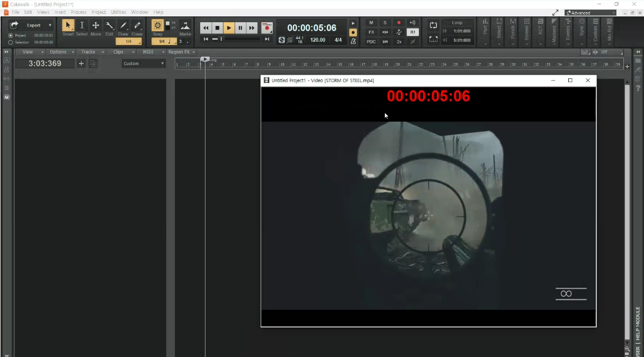This screenshot has height=357, width=644.
Task: Open the Process menu
Action: [x=78, y=12]
